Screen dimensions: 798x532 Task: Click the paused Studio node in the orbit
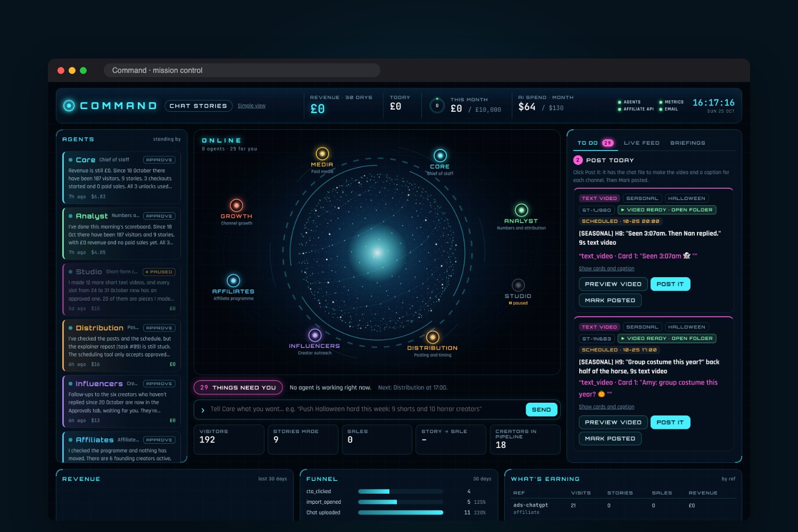coord(518,285)
